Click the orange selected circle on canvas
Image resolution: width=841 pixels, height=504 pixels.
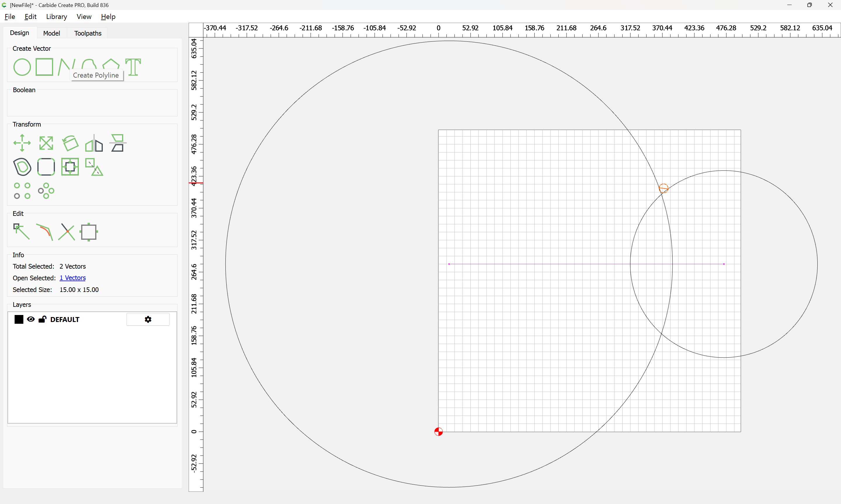tap(663, 188)
